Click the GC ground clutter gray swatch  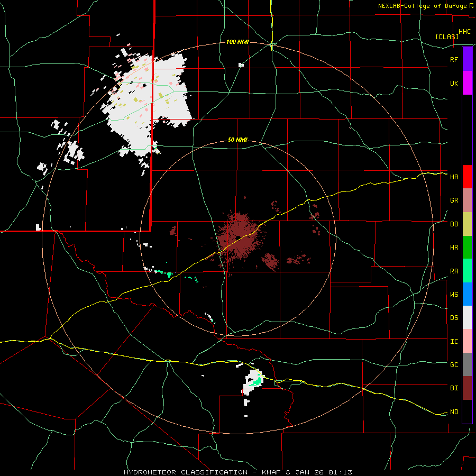467,364
